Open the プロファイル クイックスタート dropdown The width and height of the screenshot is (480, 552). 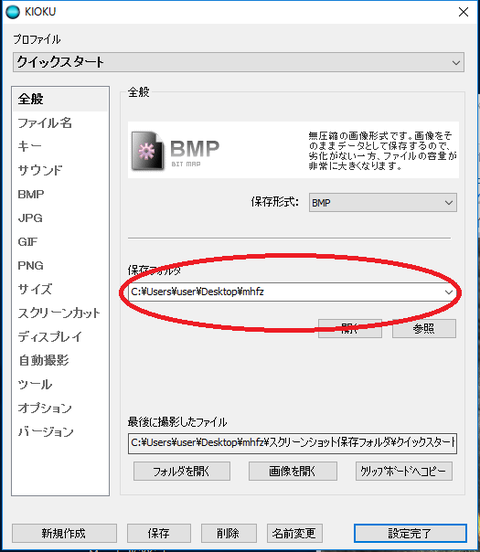pos(238,62)
